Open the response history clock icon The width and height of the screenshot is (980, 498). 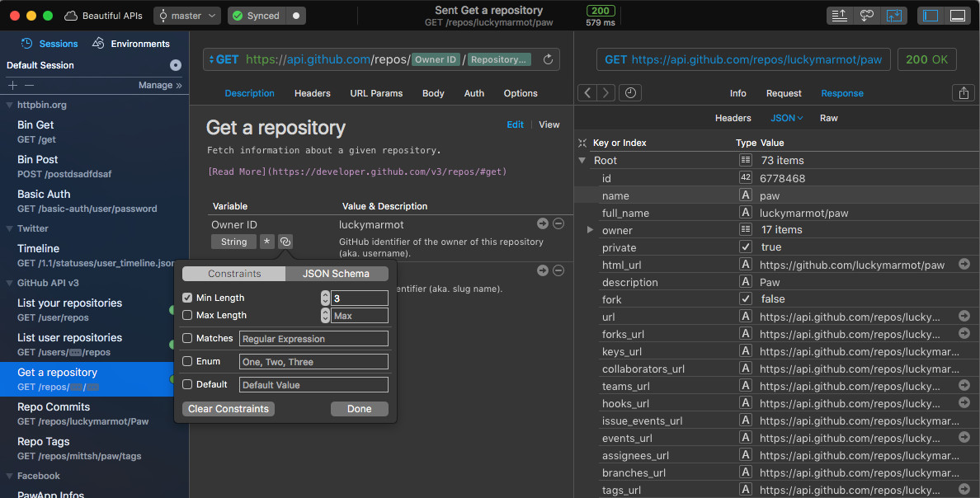click(x=630, y=93)
